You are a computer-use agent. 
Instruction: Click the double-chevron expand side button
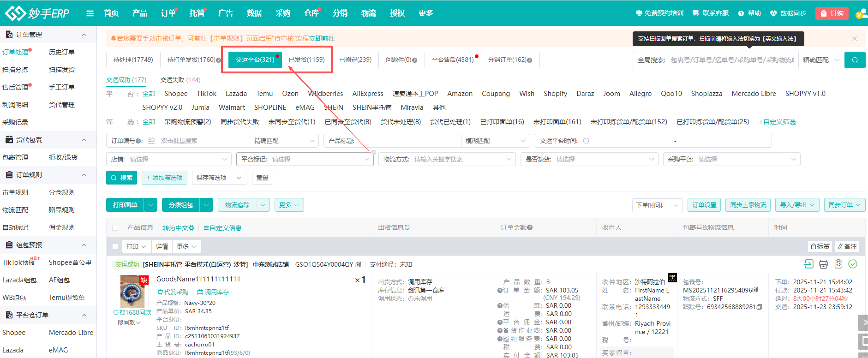[863, 322]
